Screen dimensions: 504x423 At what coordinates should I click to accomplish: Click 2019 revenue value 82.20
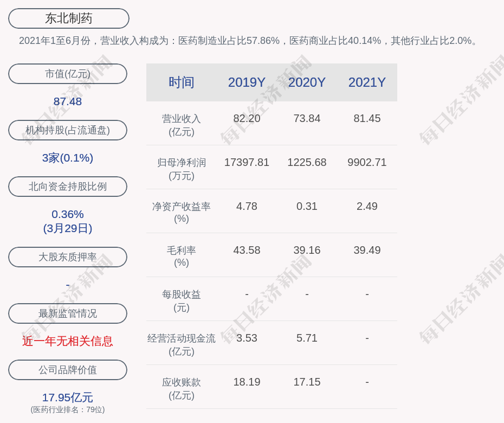[247, 119]
